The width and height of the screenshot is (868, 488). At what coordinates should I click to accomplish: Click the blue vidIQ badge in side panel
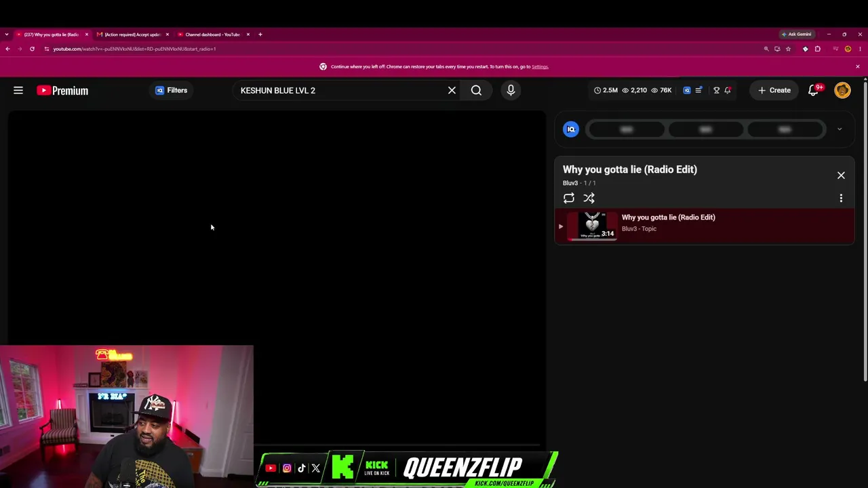point(571,129)
